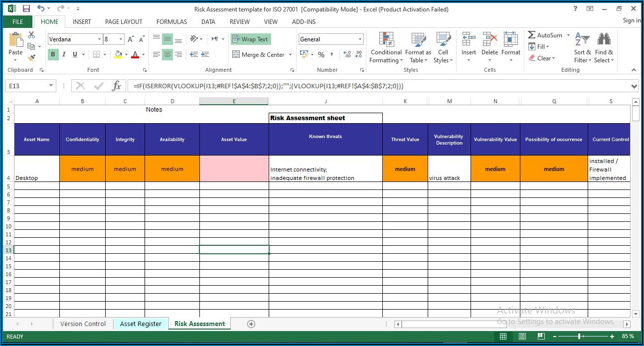644x346 pixels.
Task: Expand the Name Box dropdown arrow
Action: click(51, 86)
